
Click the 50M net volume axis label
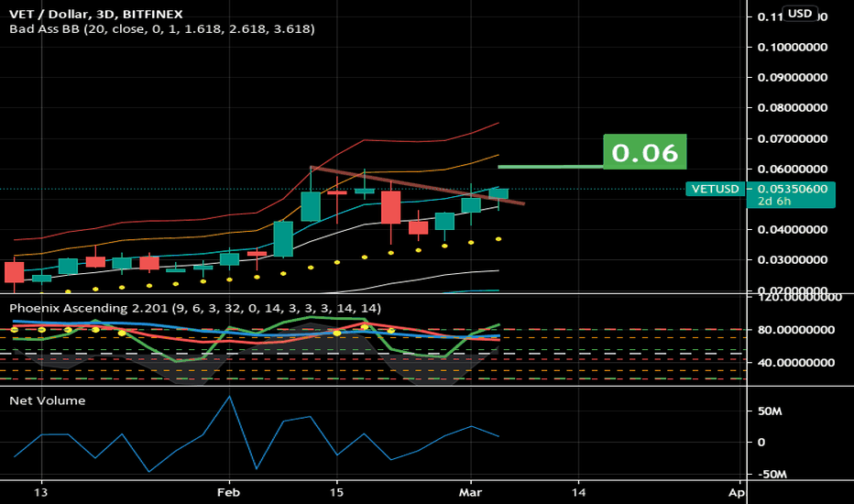coord(770,411)
